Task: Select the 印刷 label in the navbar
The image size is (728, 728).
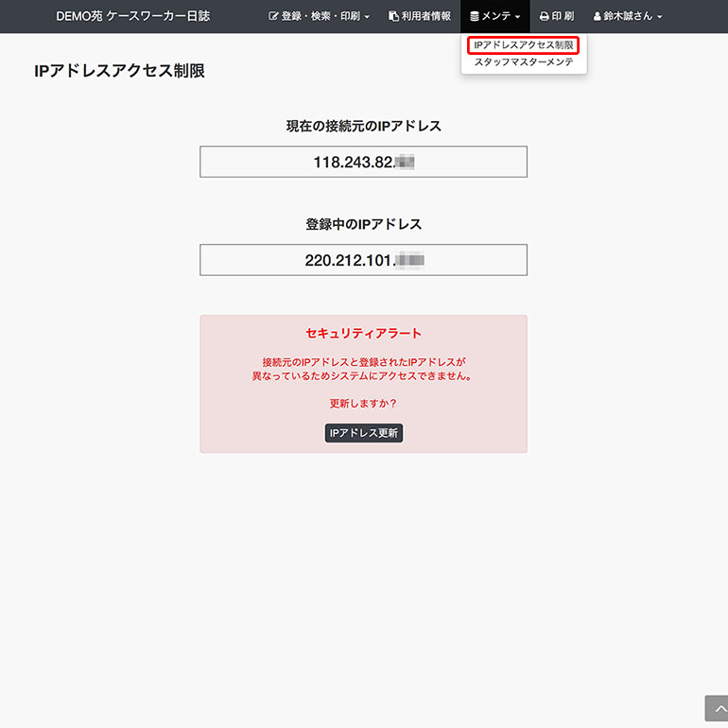Action: (563, 17)
